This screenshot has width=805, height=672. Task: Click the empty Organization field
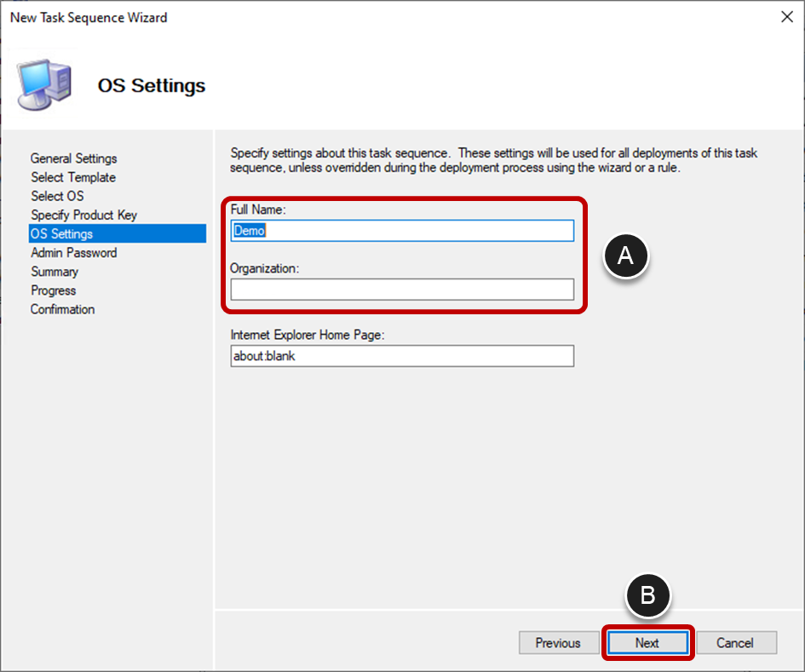click(402, 290)
